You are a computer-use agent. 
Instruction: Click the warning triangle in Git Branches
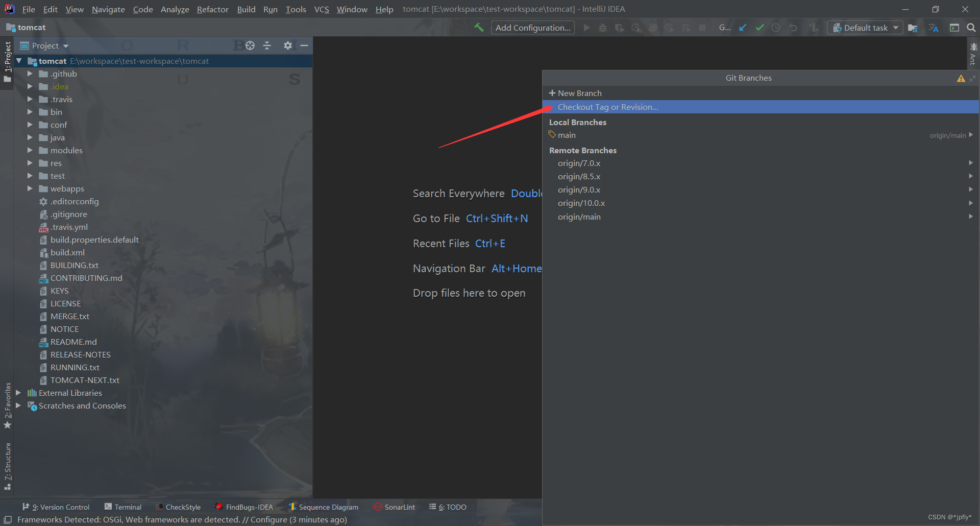961,78
